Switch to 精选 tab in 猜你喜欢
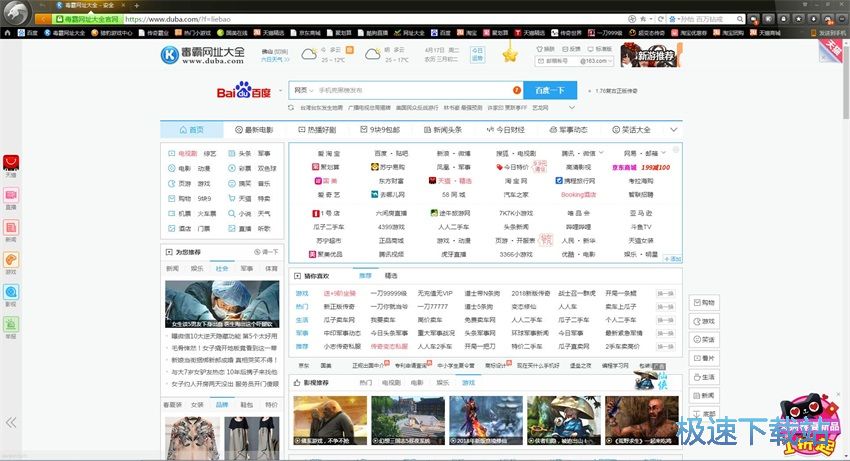 coord(391,276)
